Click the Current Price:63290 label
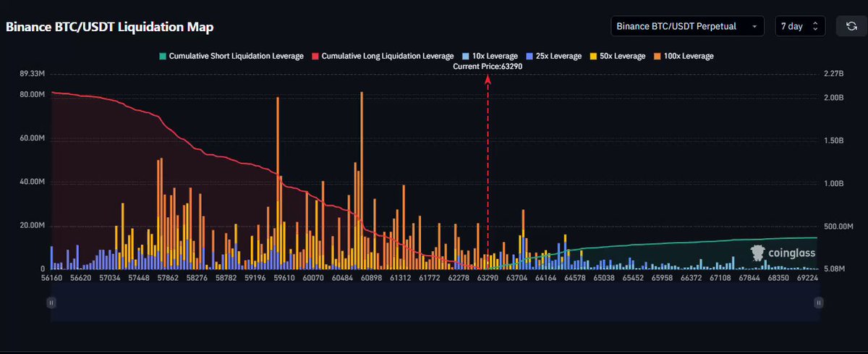The height and width of the screenshot is (354, 868). click(488, 66)
